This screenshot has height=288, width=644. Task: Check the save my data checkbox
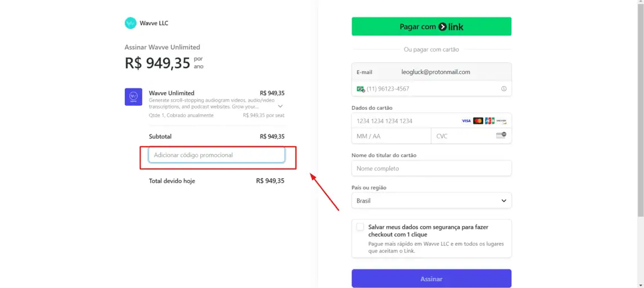pyautogui.click(x=360, y=227)
